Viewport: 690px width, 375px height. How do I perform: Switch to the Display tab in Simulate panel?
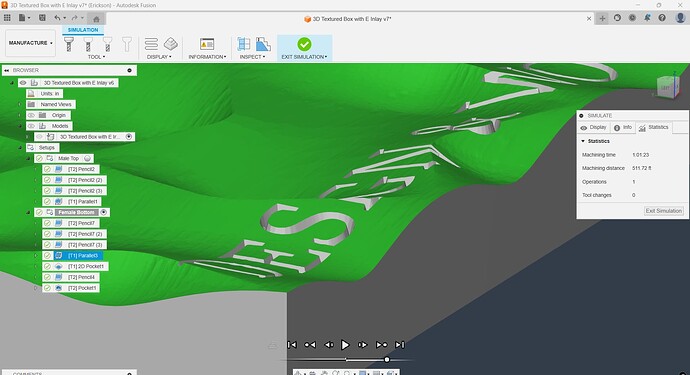coord(594,127)
